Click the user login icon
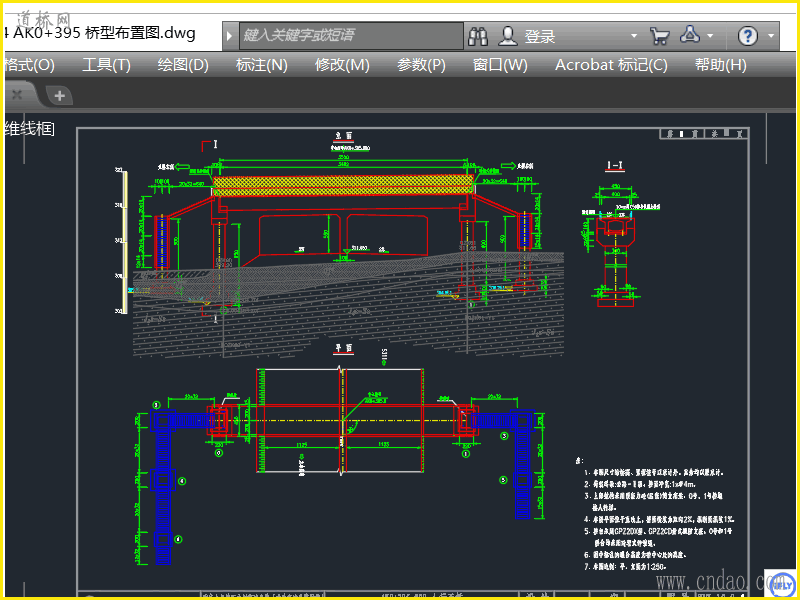The width and height of the screenshot is (800, 600). [x=508, y=36]
